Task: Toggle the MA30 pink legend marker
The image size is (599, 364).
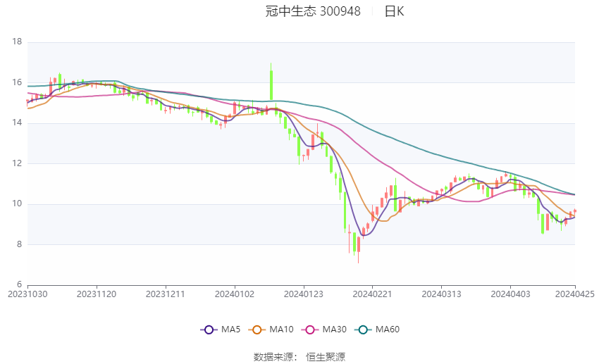Action: pos(310,330)
